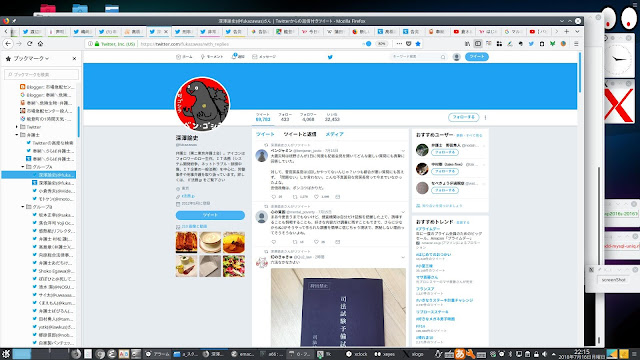The height and width of the screenshot is (360, 640).
Task: Click the Pocket save icon
Action: 409,44
